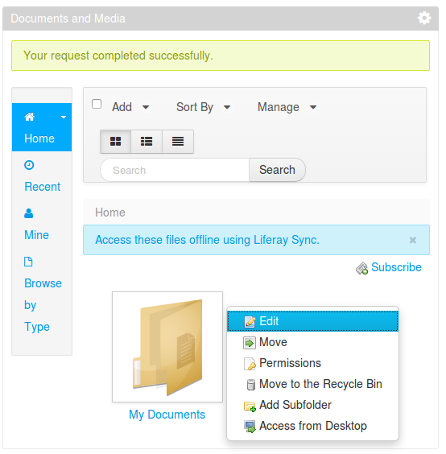Click the Access from Desktop monitor icon
This screenshot has width=446, height=454.
tap(250, 427)
